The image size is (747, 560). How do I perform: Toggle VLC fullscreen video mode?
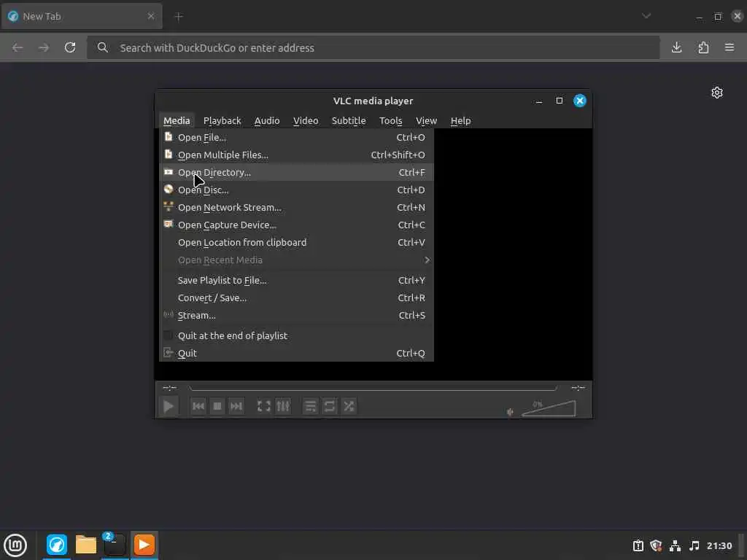pos(264,406)
